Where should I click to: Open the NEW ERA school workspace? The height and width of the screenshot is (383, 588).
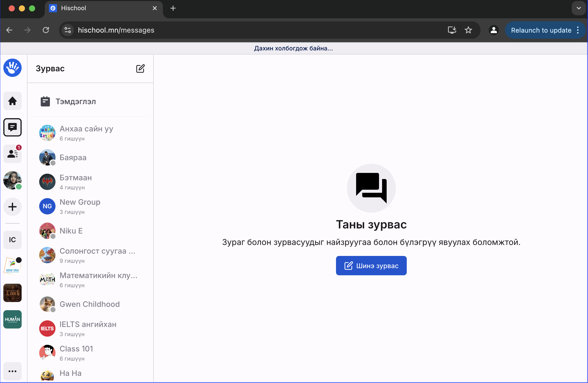12,266
